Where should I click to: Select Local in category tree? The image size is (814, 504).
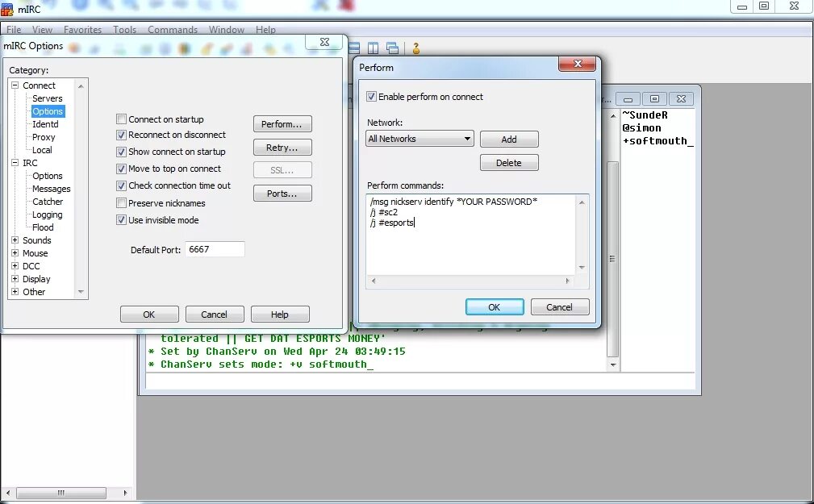pyautogui.click(x=42, y=150)
